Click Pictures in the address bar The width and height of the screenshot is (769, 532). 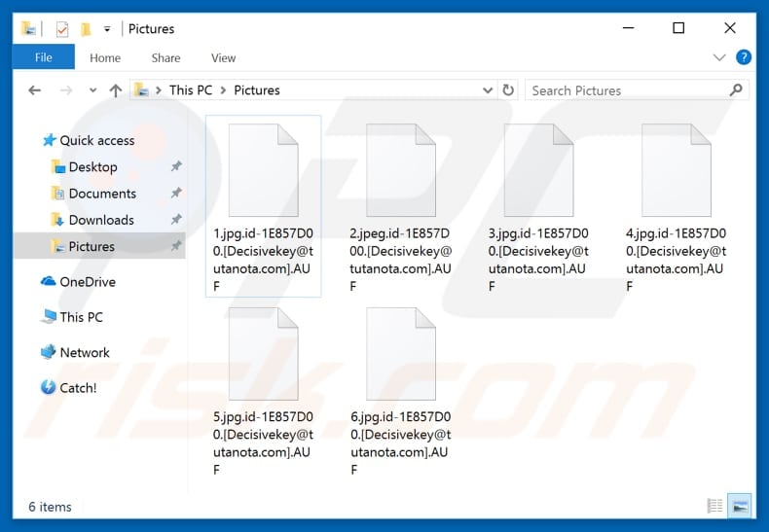(x=257, y=90)
